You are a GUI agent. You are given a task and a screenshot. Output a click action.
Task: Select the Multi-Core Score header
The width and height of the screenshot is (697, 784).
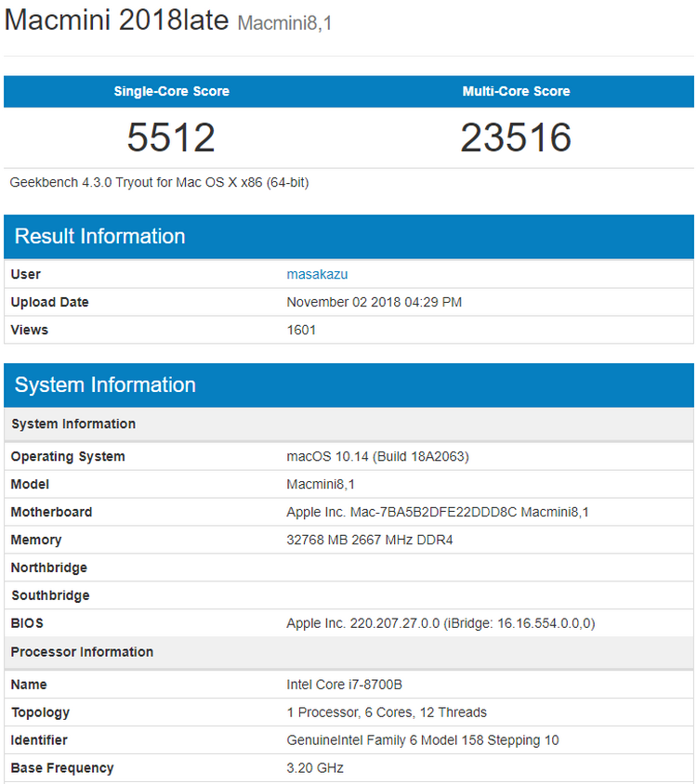516,91
